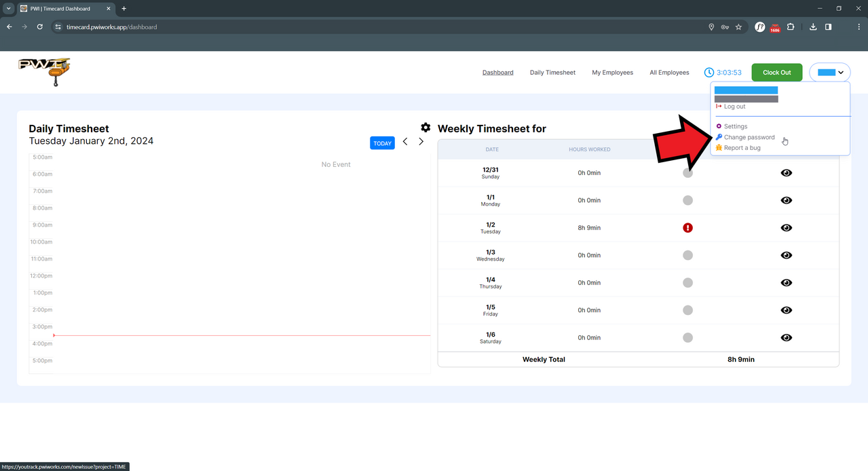View Saturday 1/6 details via eye icon
The height and width of the screenshot is (471, 868).
[x=786, y=337]
